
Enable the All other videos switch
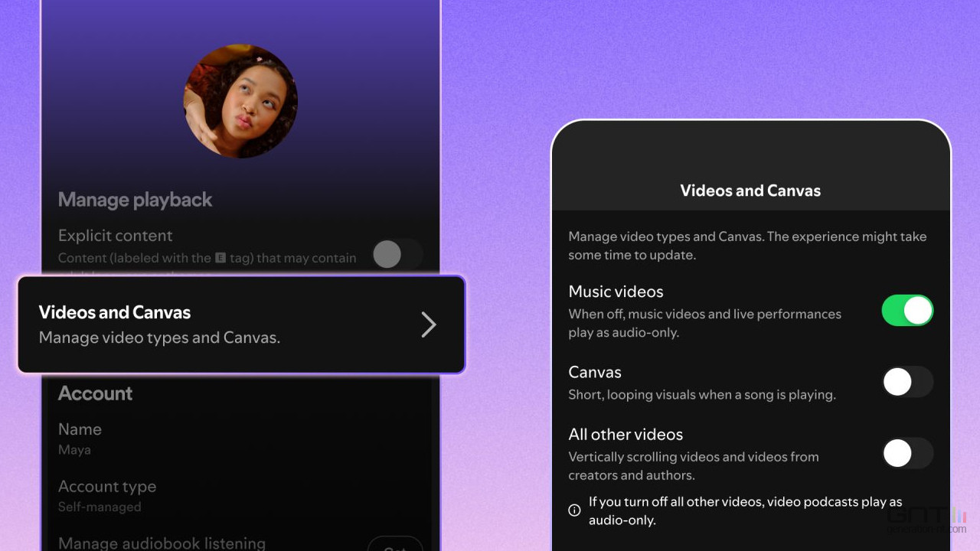[x=907, y=453]
